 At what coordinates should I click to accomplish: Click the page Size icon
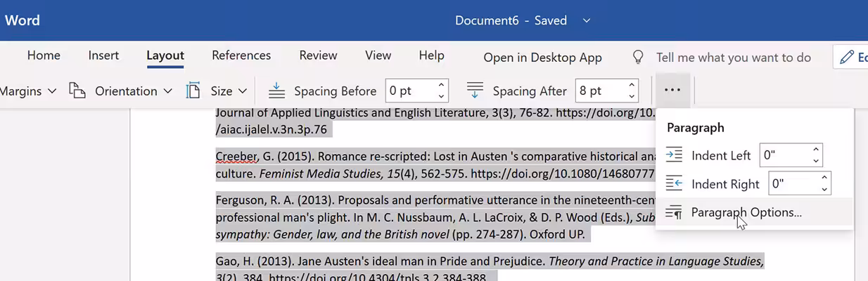tap(193, 91)
